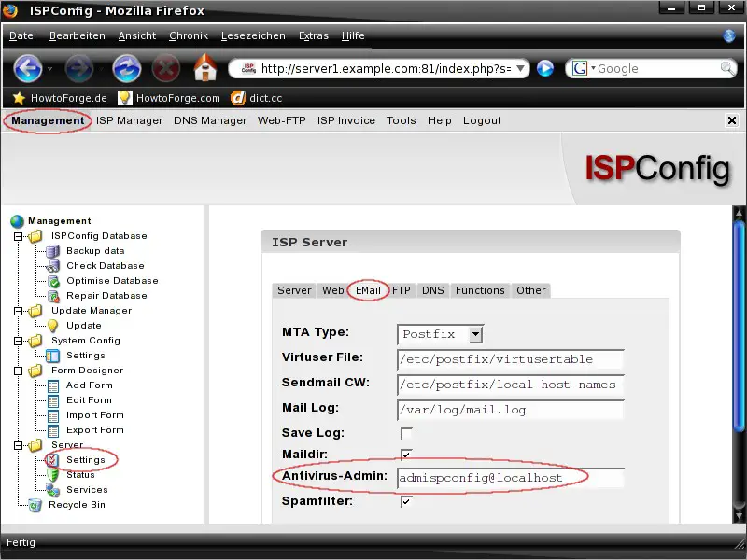Open the address bar history dropdown
The height and width of the screenshot is (560, 747).
[x=521, y=68]
